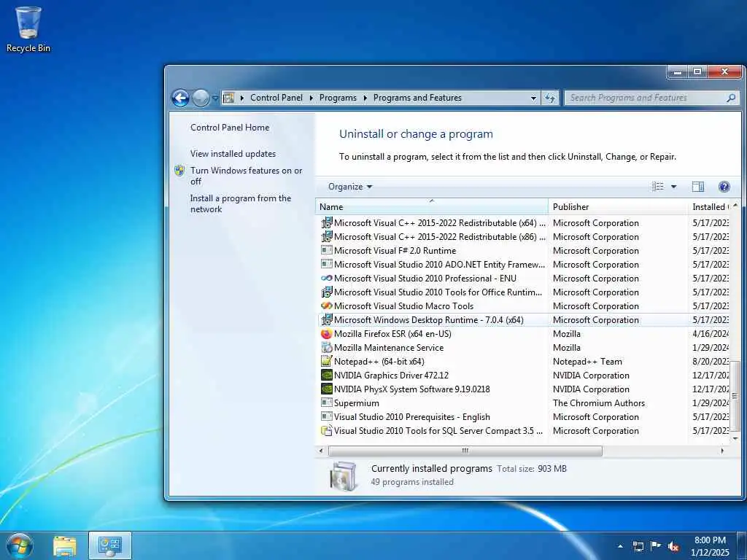
Task: Click the horizontal scrollbar thumb
Action: (465, 451)
